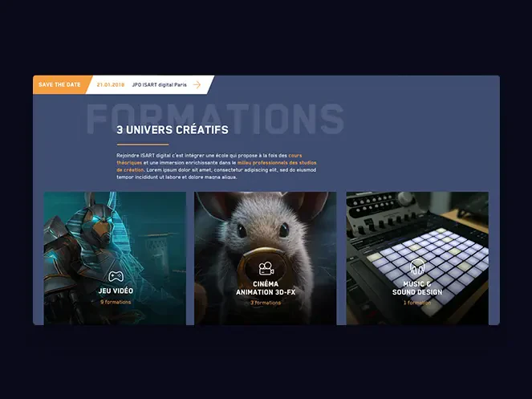Select the 21.01.2018 date text

tap(111, 84)
